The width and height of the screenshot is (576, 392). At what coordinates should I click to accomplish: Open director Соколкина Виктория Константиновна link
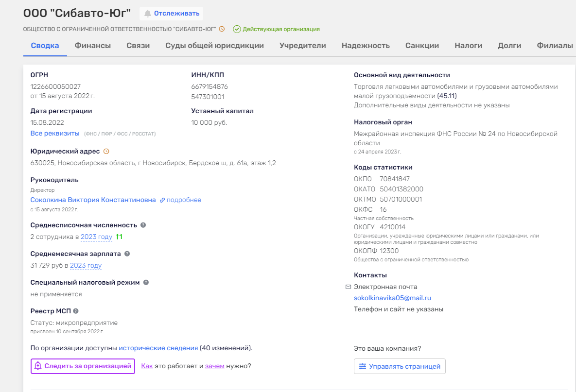(93, 200)
